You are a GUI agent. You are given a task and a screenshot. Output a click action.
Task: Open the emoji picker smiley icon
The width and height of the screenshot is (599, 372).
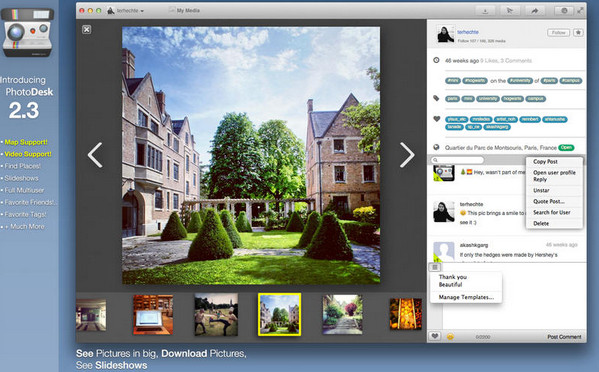450,336
